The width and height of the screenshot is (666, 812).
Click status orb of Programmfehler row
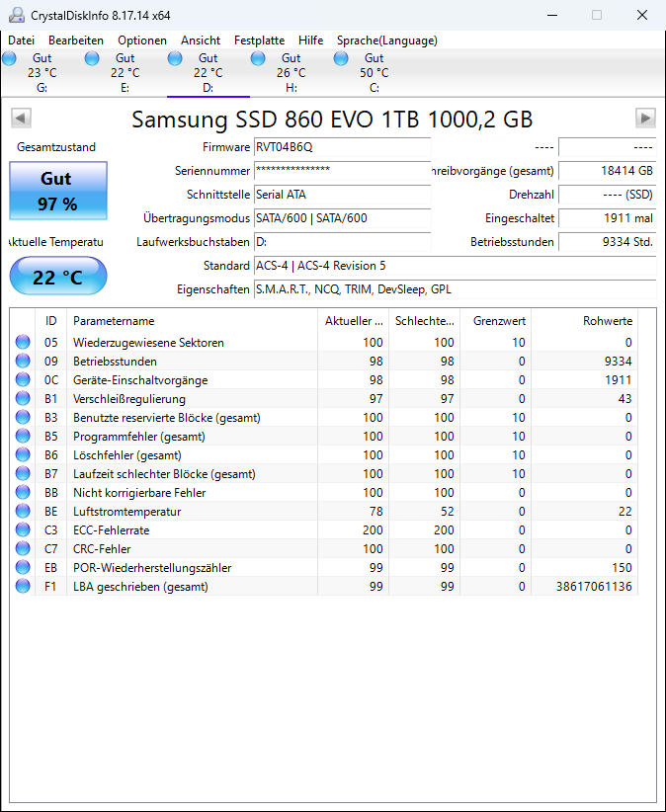[x=23, y=436]
